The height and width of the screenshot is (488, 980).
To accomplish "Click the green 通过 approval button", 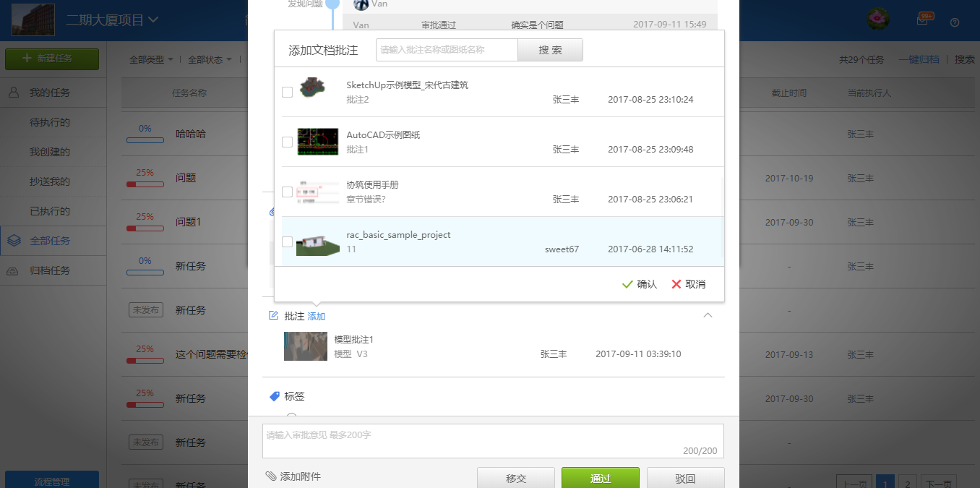I will click(x=600, y=477).
